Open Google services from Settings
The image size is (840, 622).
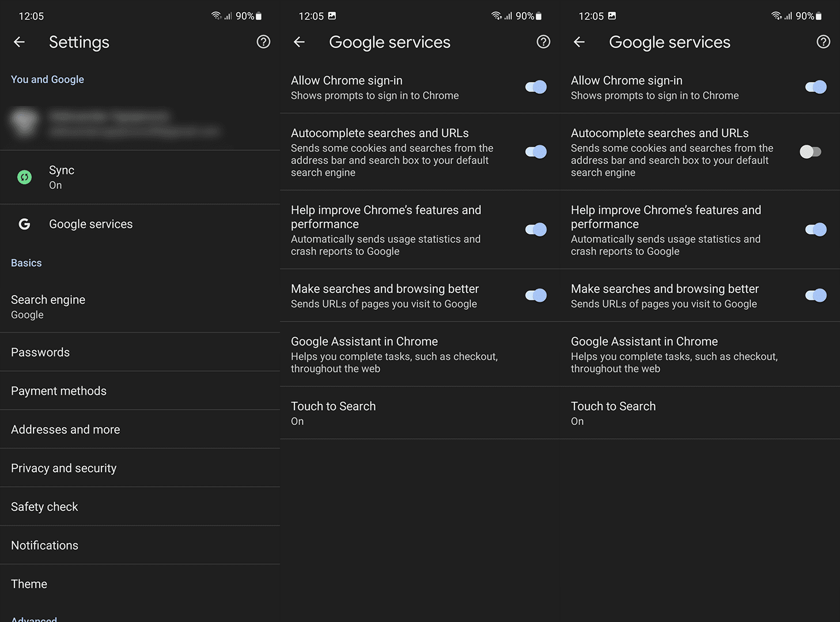point(140,224)
